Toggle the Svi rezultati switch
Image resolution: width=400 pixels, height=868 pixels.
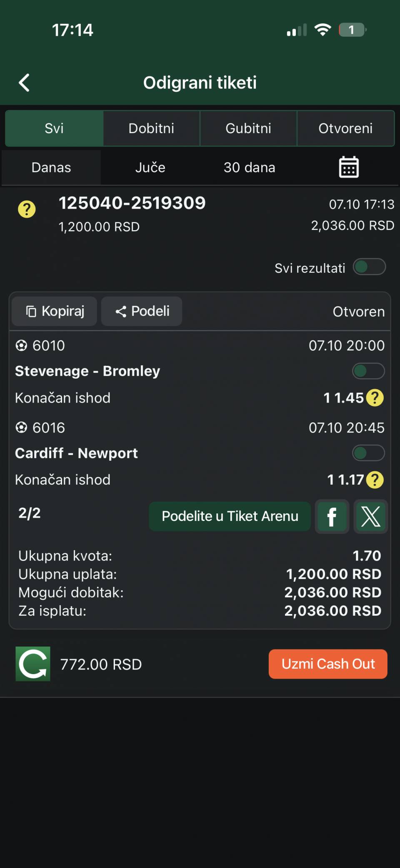(x=369, y=267)
